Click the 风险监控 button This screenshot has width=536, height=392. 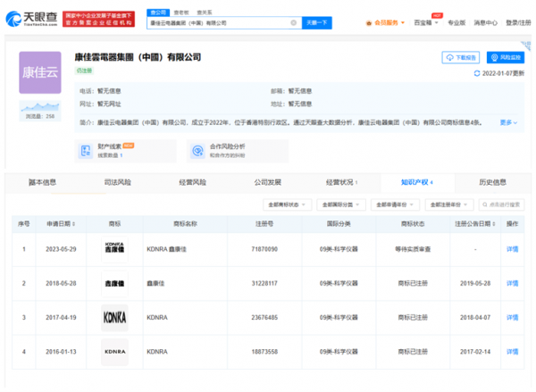506,57
